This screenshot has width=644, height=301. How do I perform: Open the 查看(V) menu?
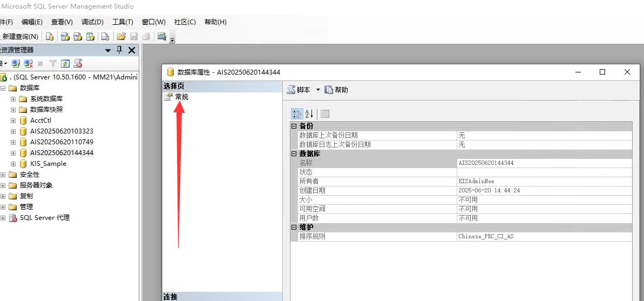click(62, 22)
